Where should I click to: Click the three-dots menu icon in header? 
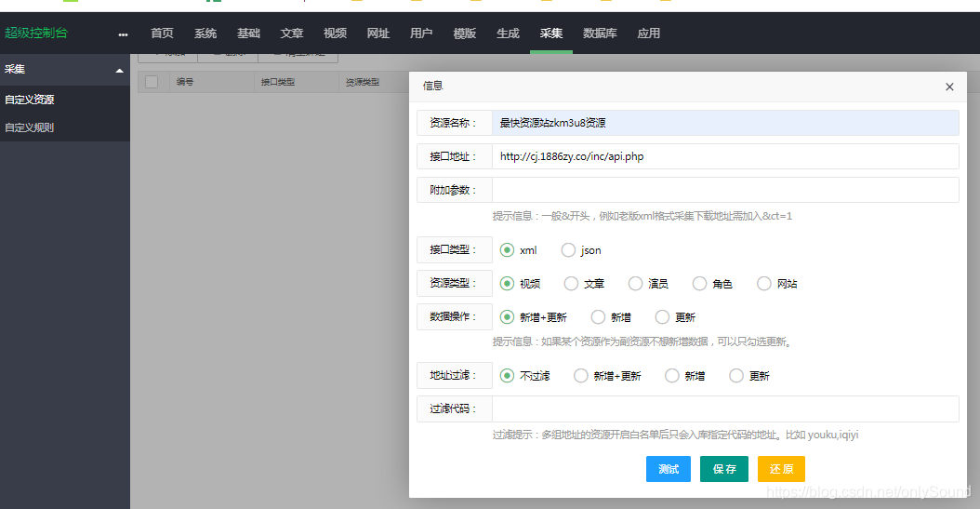click(x=123, y=34)
